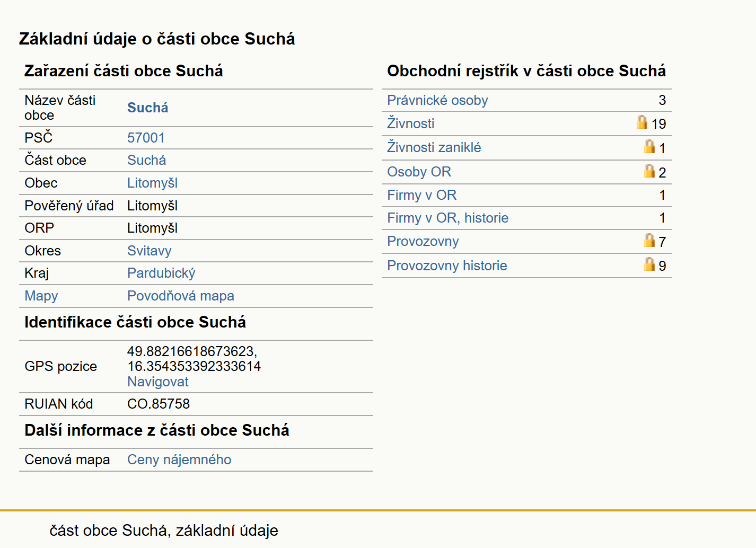Click Navigovat under GPS coordinates
Viewport: 756px width, 548px height.
coord(158,382)
